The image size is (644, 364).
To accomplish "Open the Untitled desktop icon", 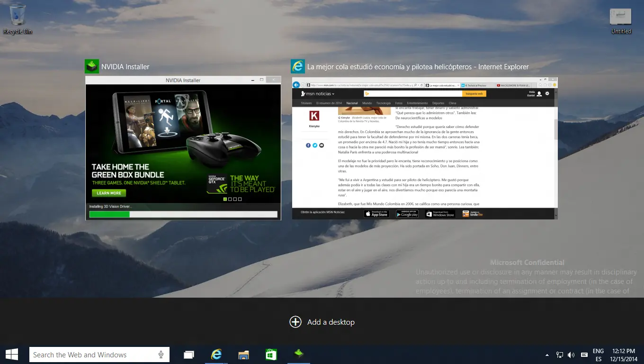I will point(621,20).
